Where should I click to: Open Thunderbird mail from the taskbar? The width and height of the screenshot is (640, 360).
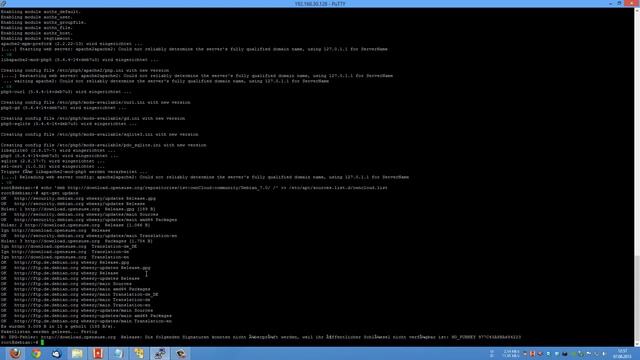(x=57, y=353)
